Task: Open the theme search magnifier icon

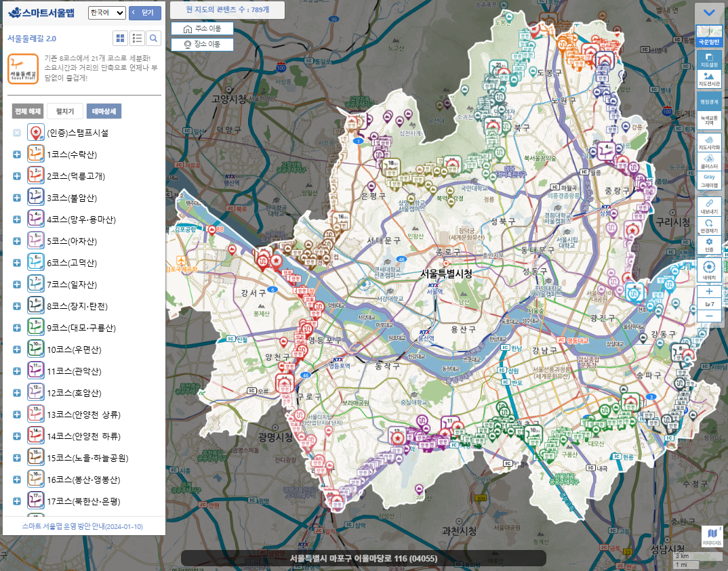Action: tap(154, 38)
